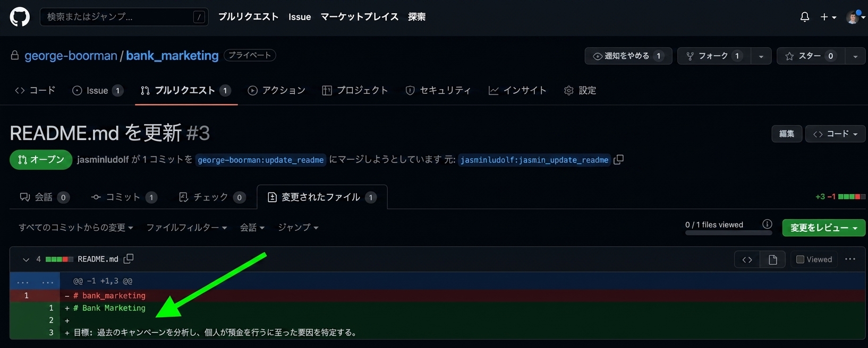Screen dimensions: 868x348
Task: Open すべてのコミットからの変更 dropdown
Action: pos(76,228)
